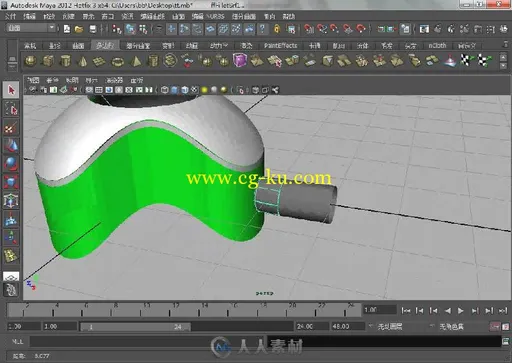Create a polygon cylinder from the shelf
The image size is (512, 363).
click(65, 61)
